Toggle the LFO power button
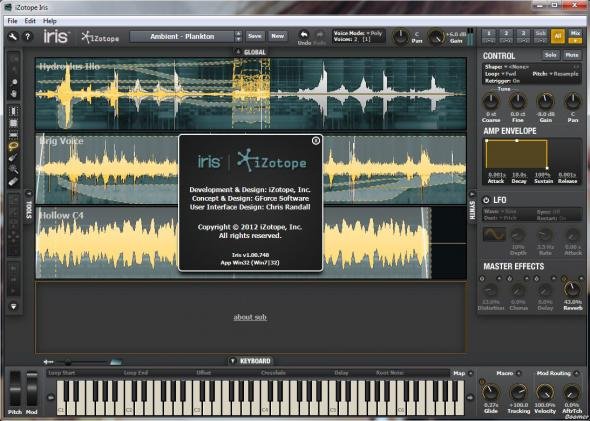Screen dimensions: 590x421 [486, 200]
